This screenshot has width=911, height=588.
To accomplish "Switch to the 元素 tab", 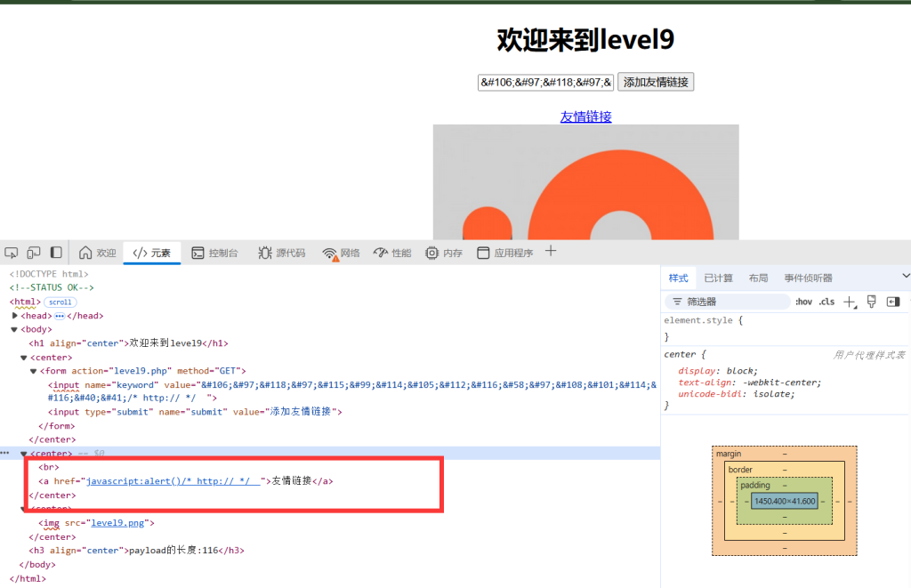I will 151,253.
